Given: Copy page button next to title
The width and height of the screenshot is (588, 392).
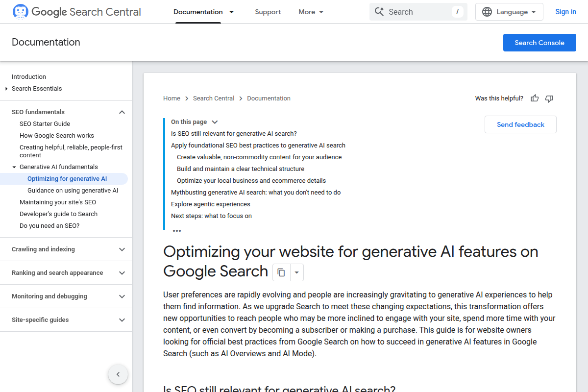Looking at the screenshot, I should [281, 272].
